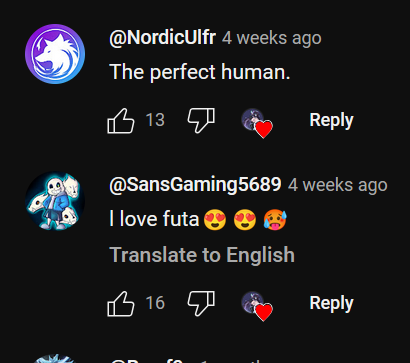Open the purple wolf avatar profile
The image size is (410, 363).
(55, 54)
